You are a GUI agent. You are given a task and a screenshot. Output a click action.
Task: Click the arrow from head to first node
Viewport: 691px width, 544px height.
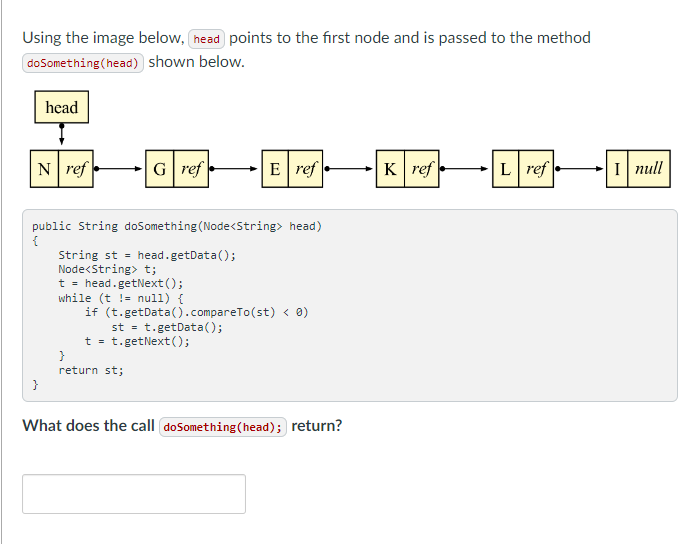[x=62, y=134]
